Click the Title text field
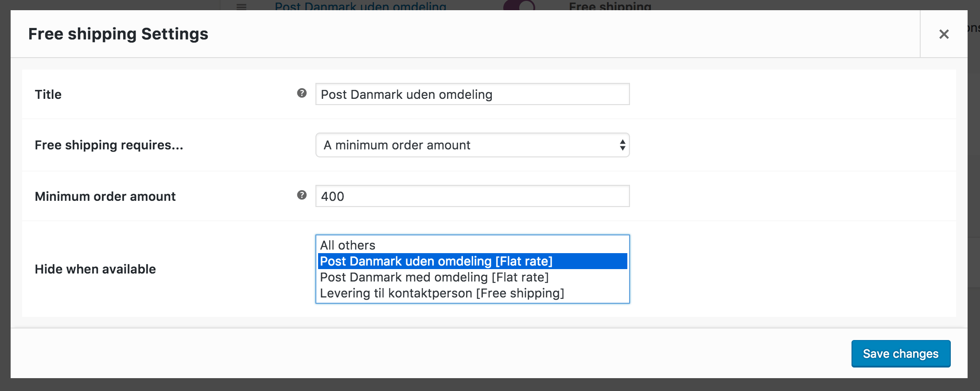 coord(472,94)
